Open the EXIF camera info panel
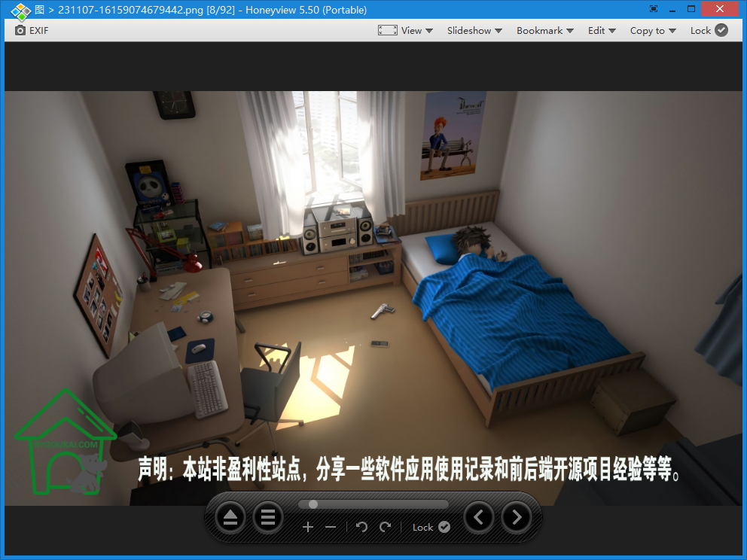 32,30
